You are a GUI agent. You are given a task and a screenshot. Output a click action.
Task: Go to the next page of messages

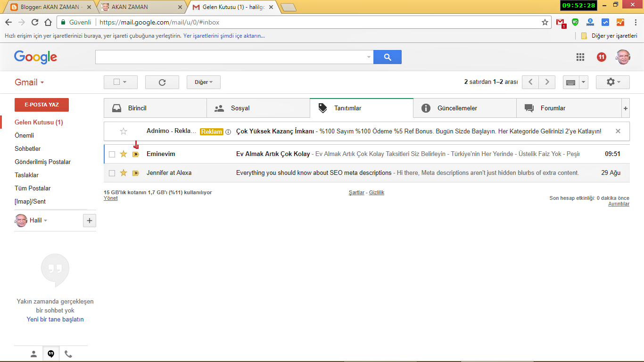click(547, 82)
